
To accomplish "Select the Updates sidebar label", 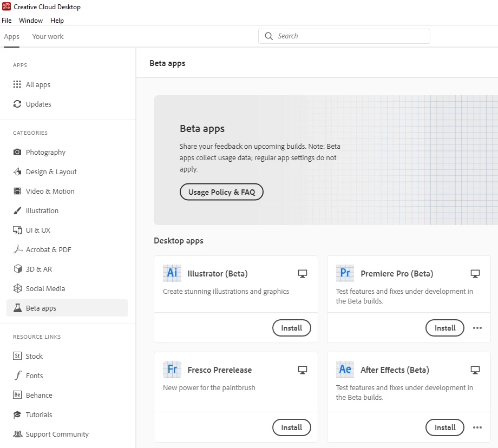I will click(x=38, y=104).
